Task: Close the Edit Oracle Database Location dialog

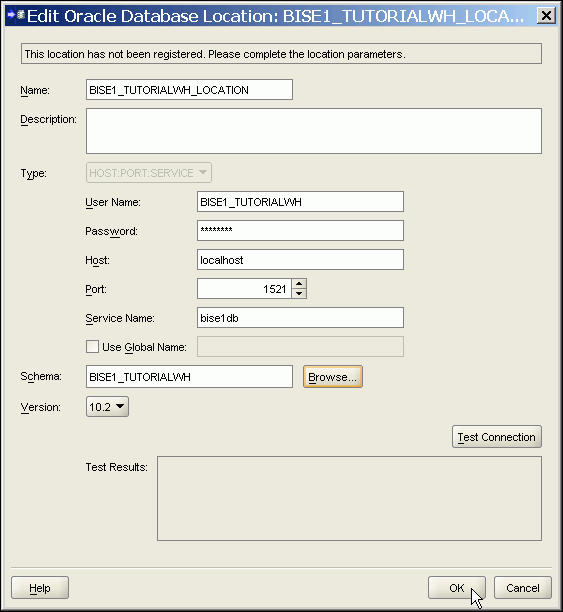Action: pos(546,16)
